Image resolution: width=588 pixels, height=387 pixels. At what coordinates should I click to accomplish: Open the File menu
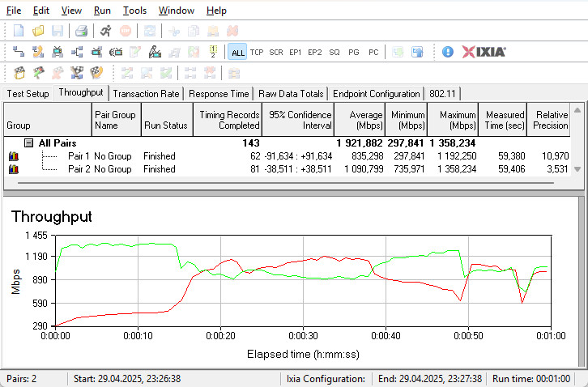pyautogui.click(x=14, y=11)
